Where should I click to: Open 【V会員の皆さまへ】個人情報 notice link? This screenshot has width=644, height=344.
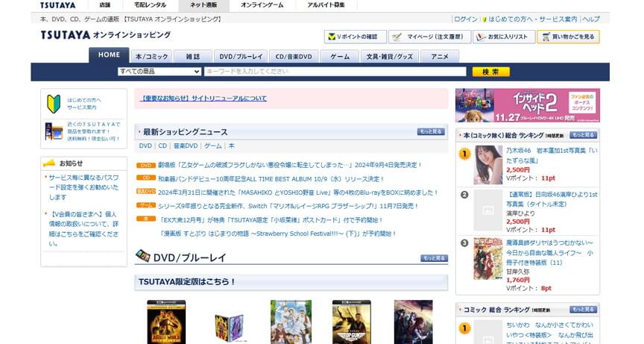(x=83, y=229)
